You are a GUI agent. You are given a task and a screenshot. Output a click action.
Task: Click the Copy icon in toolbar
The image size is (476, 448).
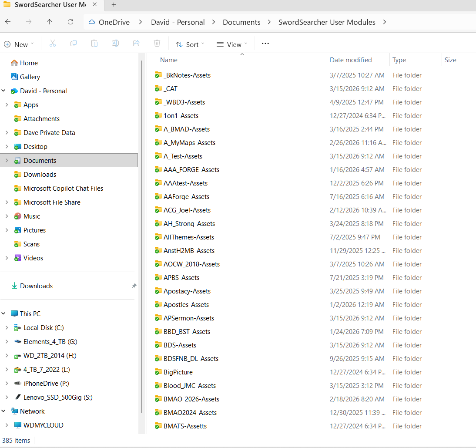74,44
